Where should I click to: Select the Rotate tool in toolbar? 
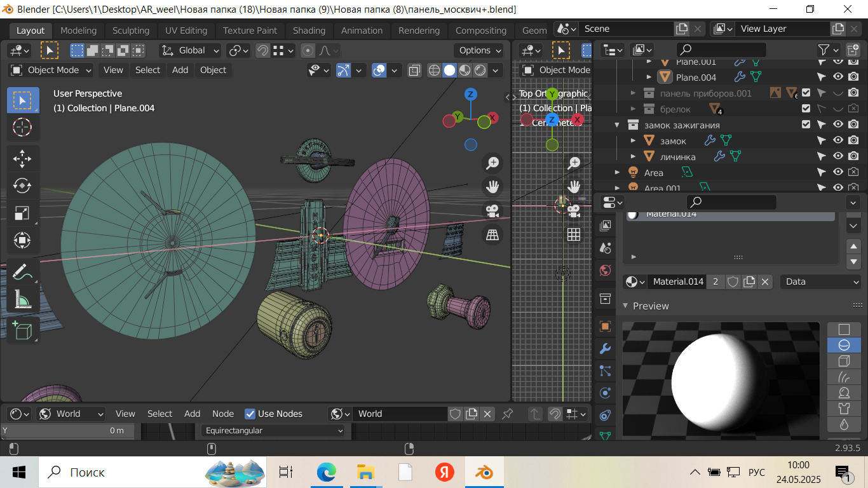[22, 186]
